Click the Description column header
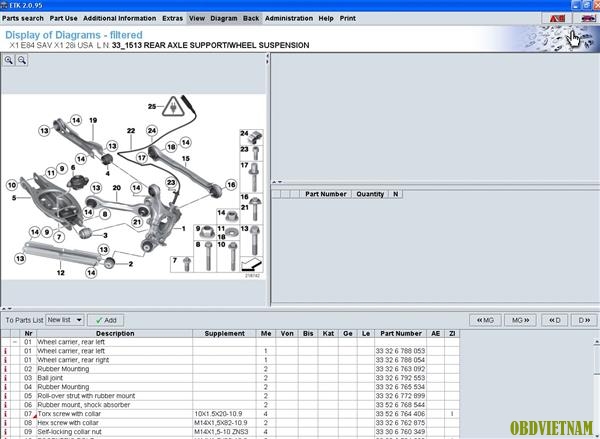 point(115,333)
